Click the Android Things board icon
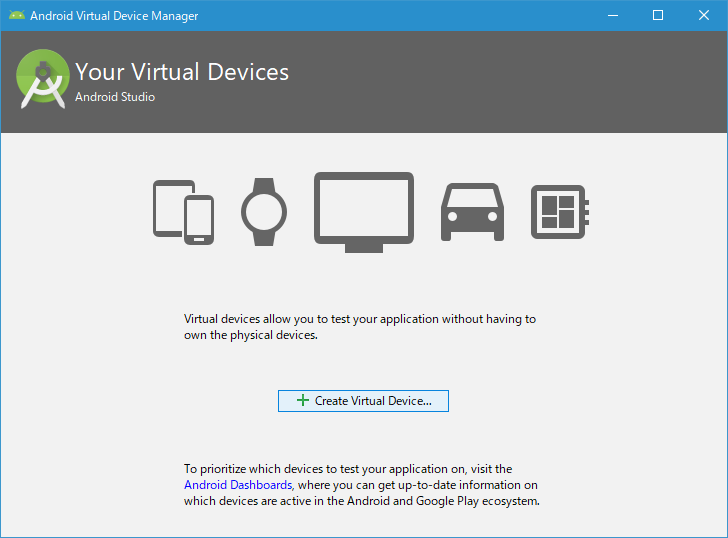The image size is (728, 538). point(560,212)
